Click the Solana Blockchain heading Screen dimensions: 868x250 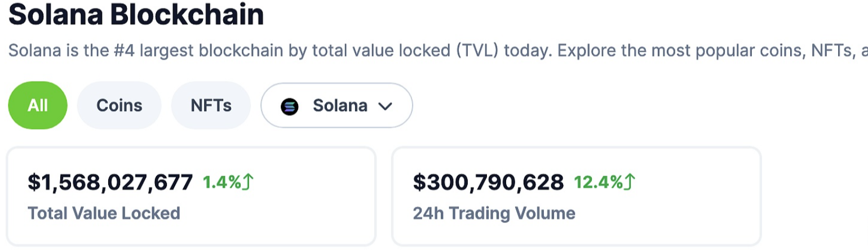click(136, 15)
